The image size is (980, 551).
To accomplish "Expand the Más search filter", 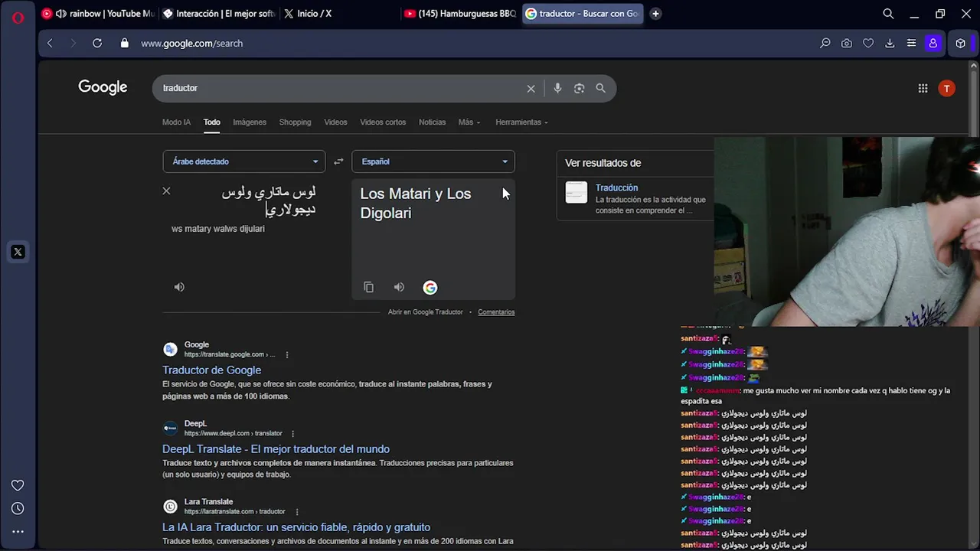I will 469,122.
